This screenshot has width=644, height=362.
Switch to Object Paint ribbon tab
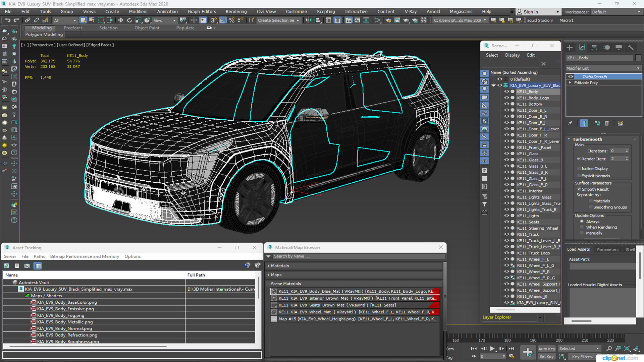point(147,28)
